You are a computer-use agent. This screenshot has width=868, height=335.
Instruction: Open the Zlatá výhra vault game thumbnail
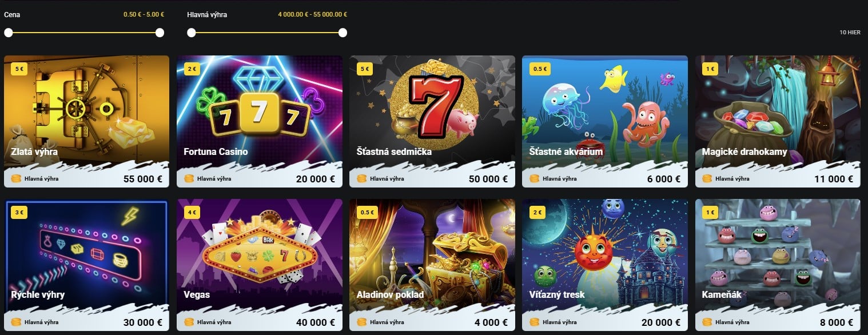tap(86, 121)
